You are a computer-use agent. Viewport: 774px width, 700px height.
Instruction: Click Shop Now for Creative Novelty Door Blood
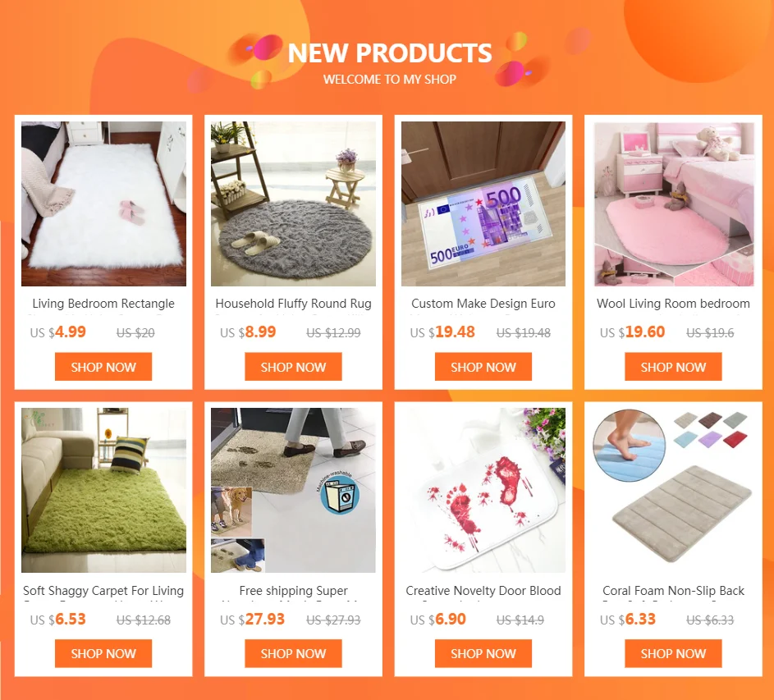[x=483, y=653]
